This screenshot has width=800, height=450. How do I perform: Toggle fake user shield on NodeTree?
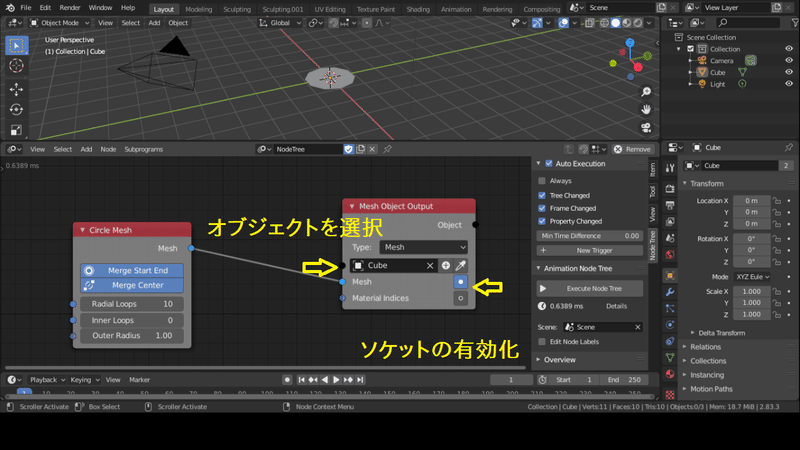point(348,149)
